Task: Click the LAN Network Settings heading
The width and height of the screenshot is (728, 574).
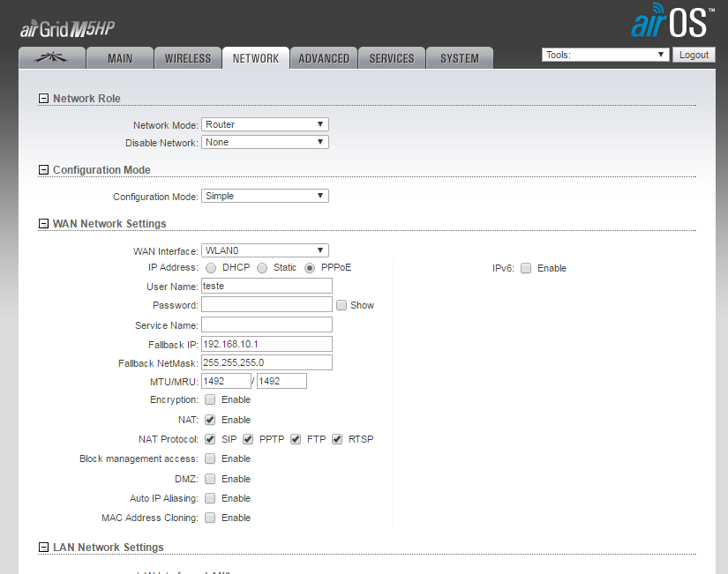Action: [x=109, y=547]
